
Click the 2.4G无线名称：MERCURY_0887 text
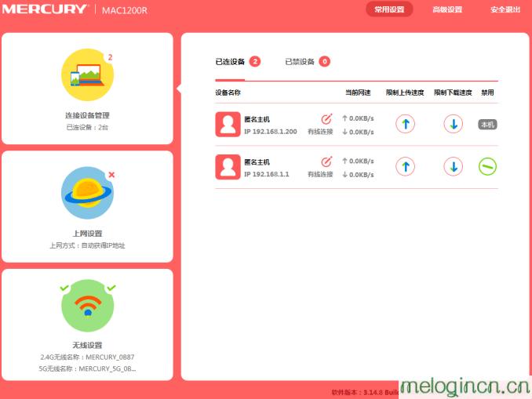click(x=87, y=357)
